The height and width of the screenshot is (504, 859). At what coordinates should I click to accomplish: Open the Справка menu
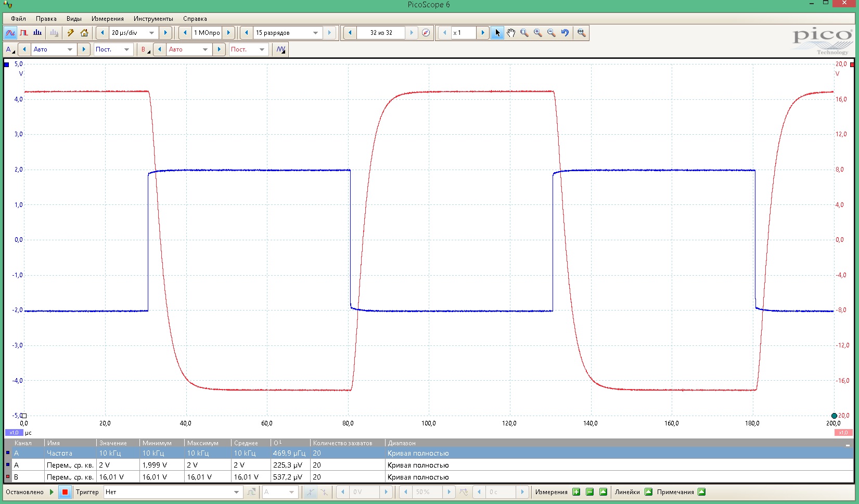195,19
